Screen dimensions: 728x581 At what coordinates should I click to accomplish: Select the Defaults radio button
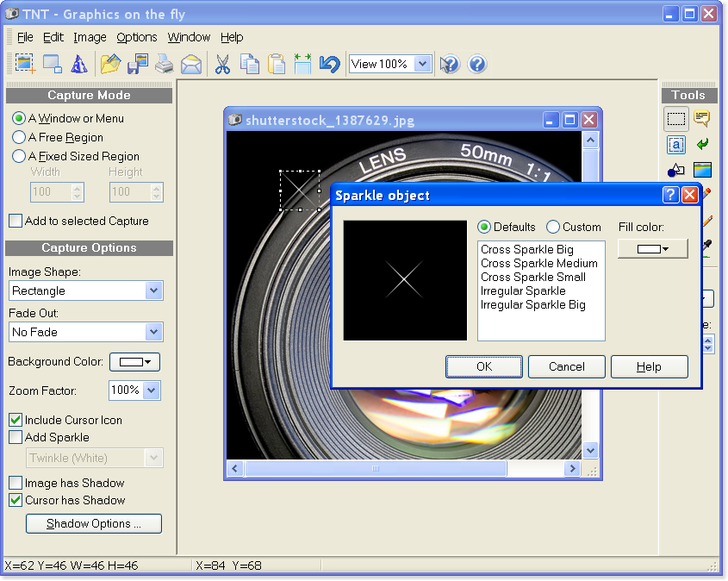[x=484, y=227]
